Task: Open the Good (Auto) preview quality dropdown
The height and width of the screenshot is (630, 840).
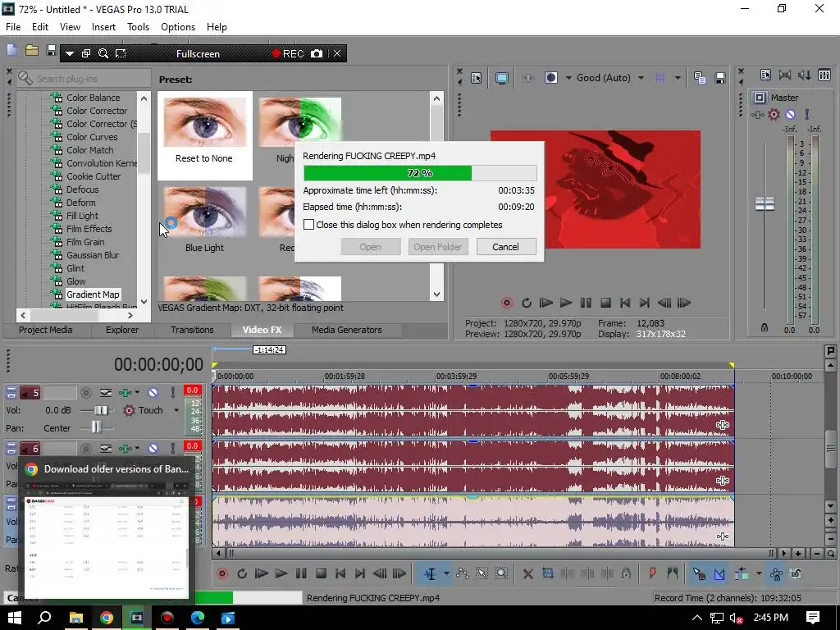Action: tap(610, 78)
